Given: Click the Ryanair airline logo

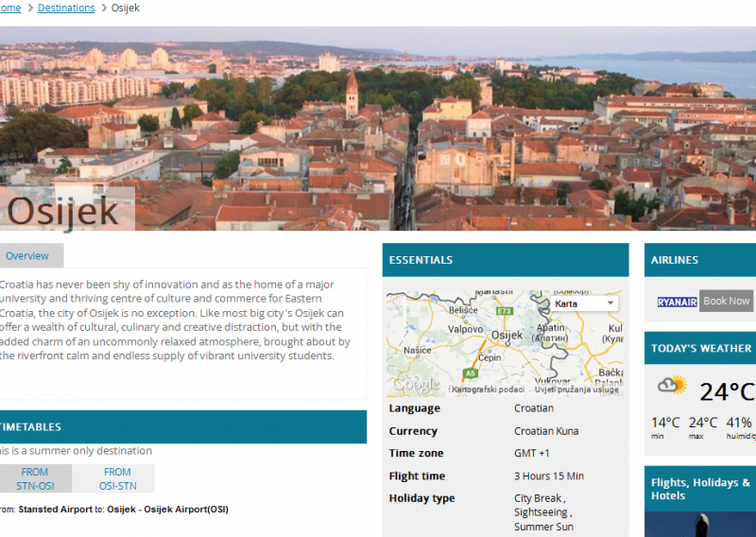Looking at the screenshot, I should (x=677, y=302).
